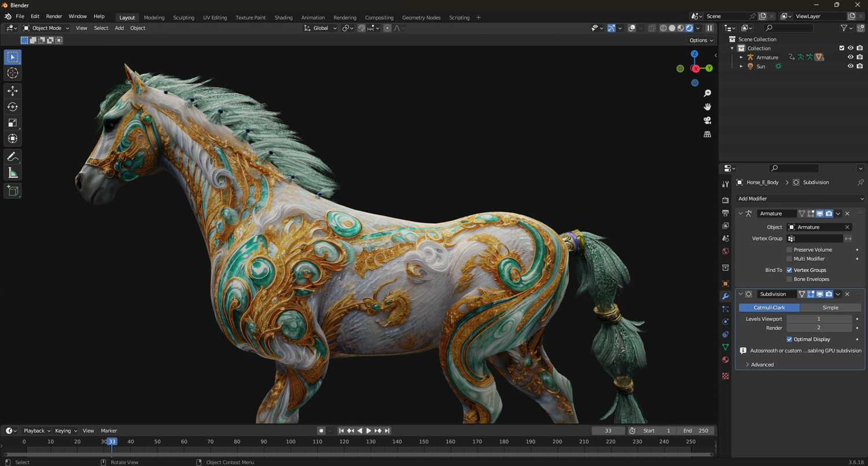Pick the combined Transform tool
This screenshot has height=466, width=868.
(x=13, y=138)
